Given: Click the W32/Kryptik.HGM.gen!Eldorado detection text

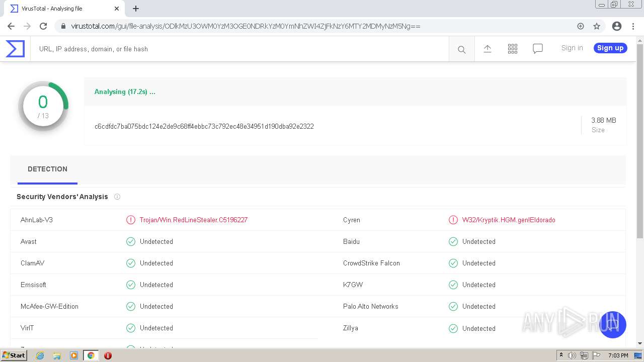Looking at the screenshot, I should (509, 220).
